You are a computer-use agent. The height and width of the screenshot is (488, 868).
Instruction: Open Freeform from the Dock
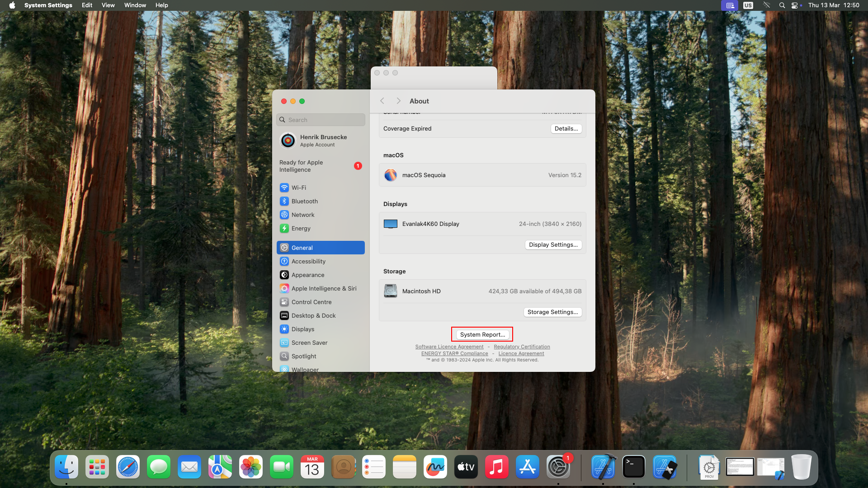coord(435,467)
